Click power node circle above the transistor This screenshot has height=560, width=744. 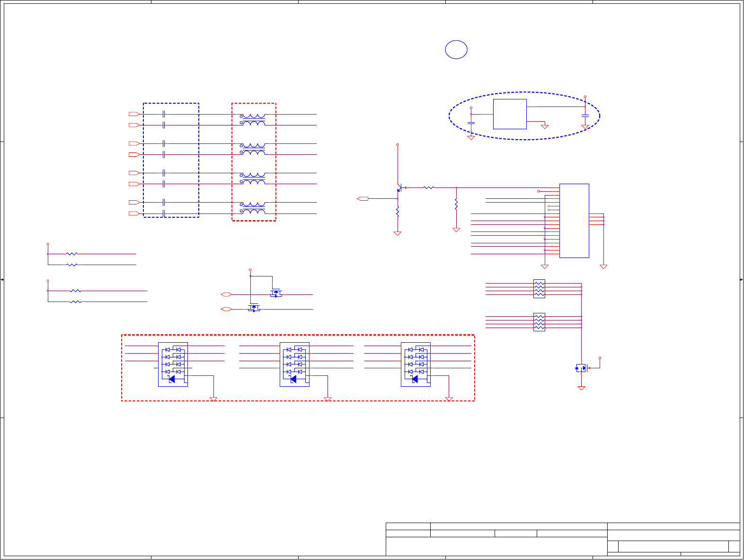click(398, 144)
